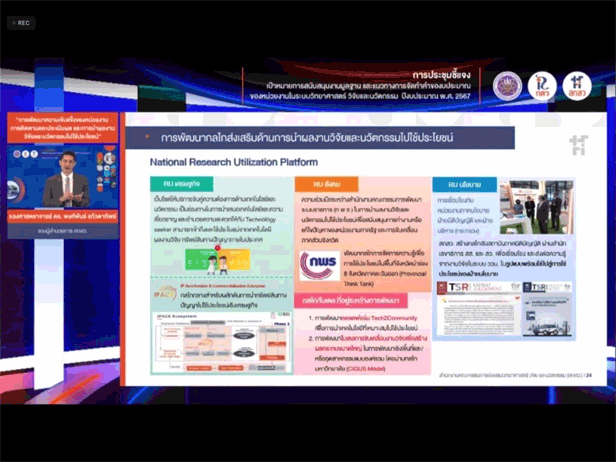616x462 pixels.
Task: Select the orange RU สังคม label
Action: coord(326,184)
